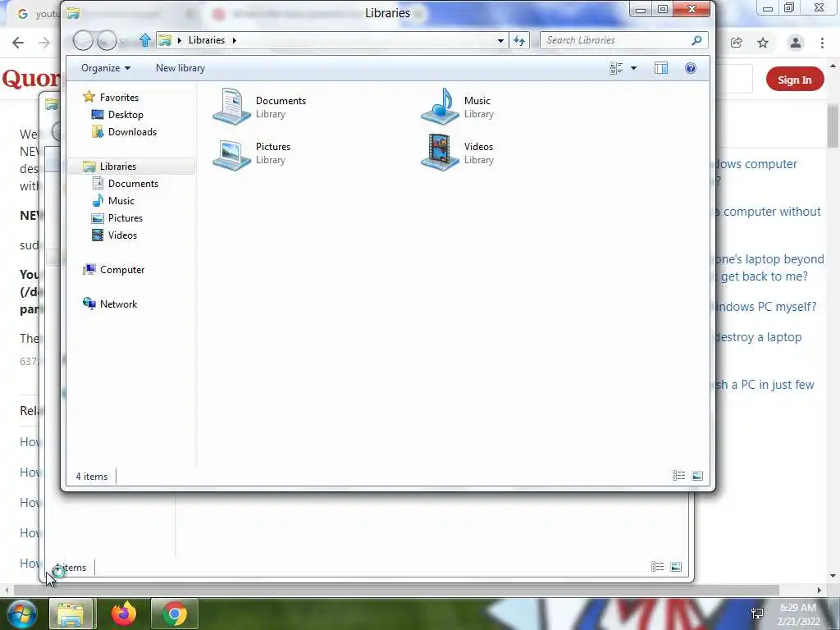Click the Up folder arrow icon
Image resolution: width=840 pixels, height=630 pixels.
[x=144, y=40]
